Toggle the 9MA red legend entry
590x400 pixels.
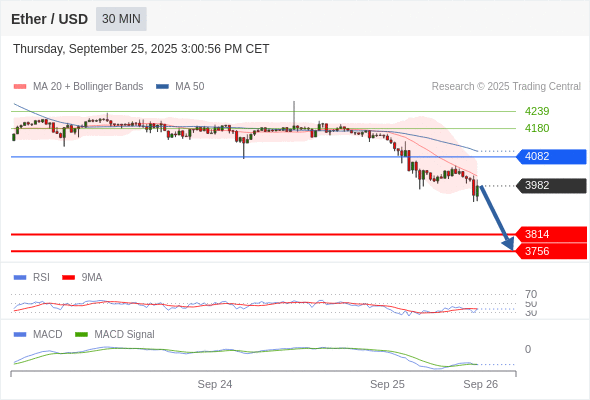[82, 277]
